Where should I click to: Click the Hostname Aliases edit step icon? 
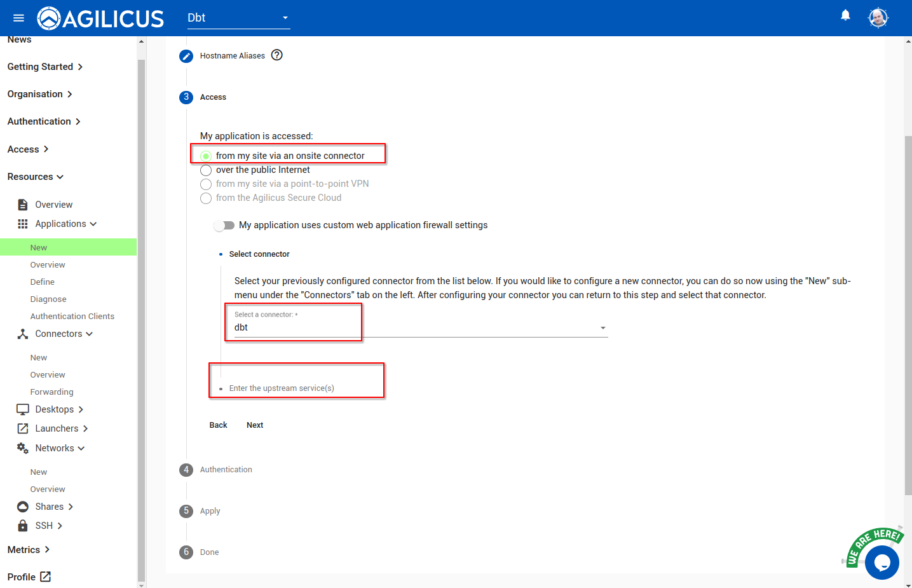click(x=186, y=56)
